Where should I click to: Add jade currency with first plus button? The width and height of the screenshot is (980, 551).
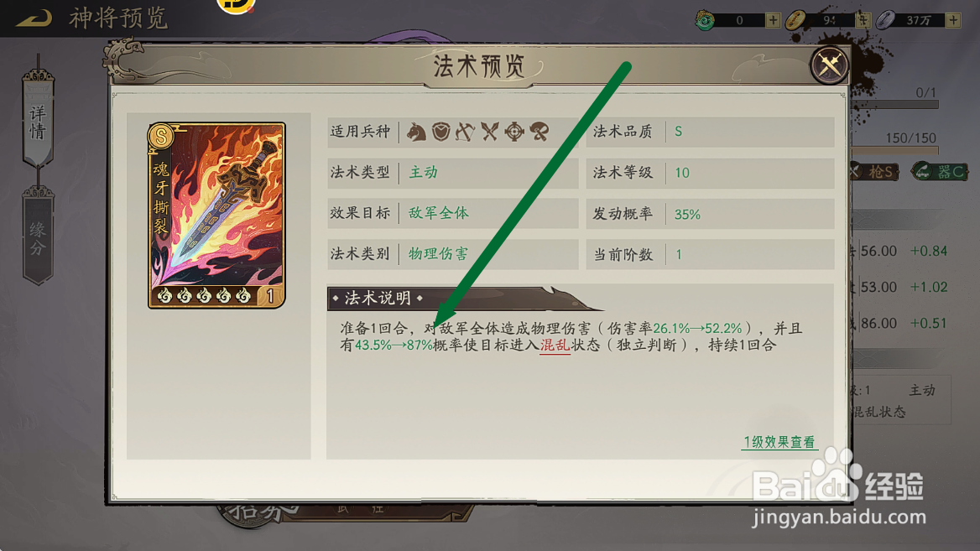[x=773, y=20]
